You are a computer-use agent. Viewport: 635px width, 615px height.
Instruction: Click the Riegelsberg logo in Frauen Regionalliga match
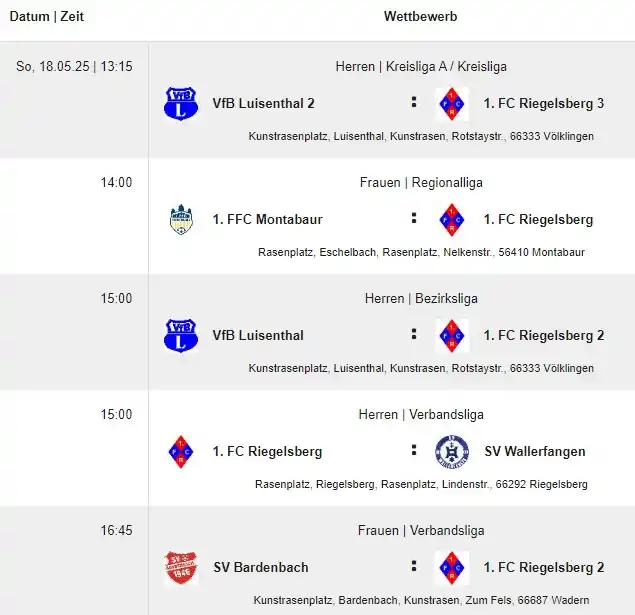(x=452, y=219)
